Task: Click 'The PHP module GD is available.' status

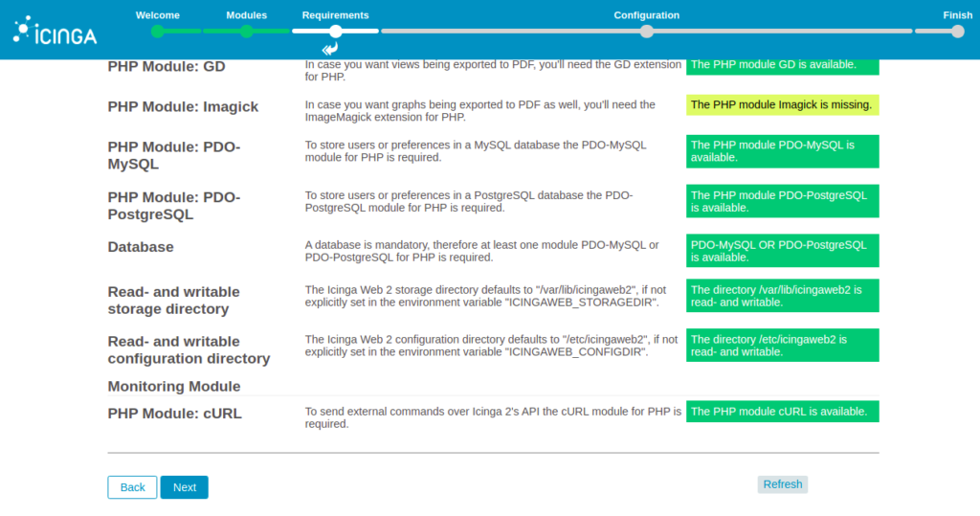Action: point(783,66)
